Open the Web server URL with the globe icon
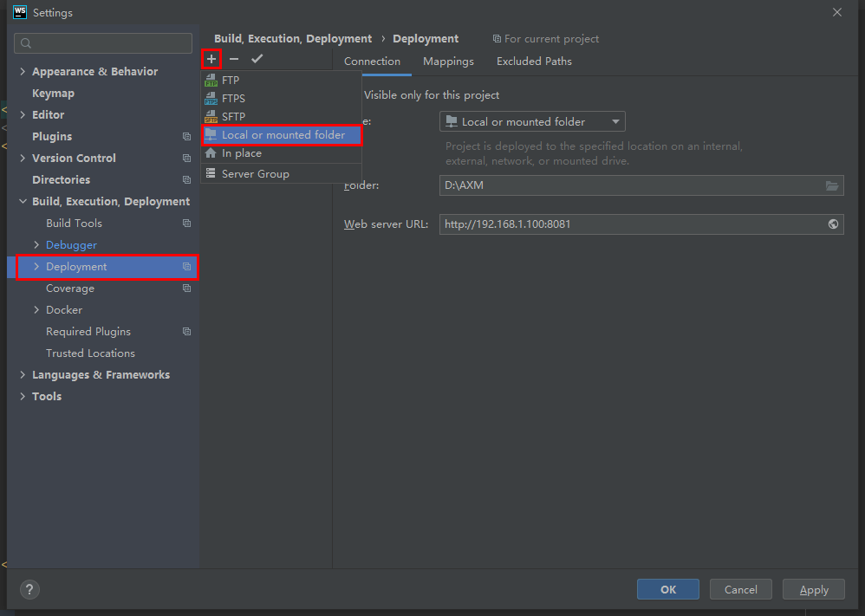The image size is (865, 616). point(832,224)
